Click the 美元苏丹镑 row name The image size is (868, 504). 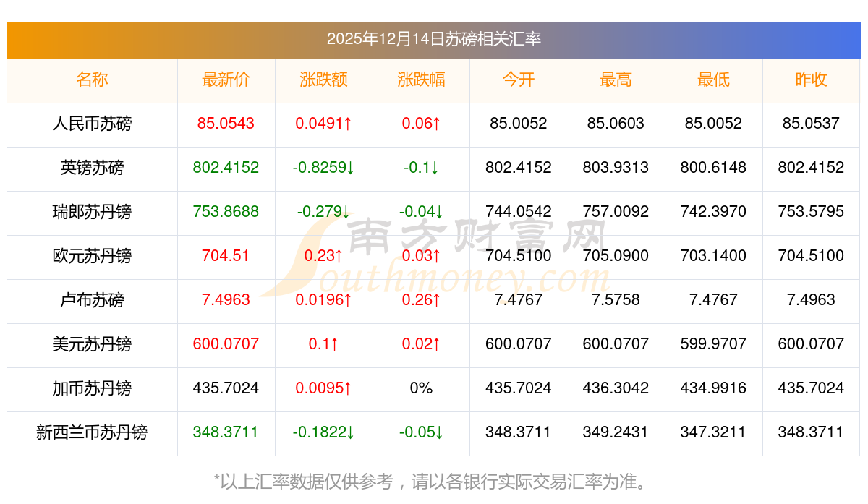click(92, 344)
